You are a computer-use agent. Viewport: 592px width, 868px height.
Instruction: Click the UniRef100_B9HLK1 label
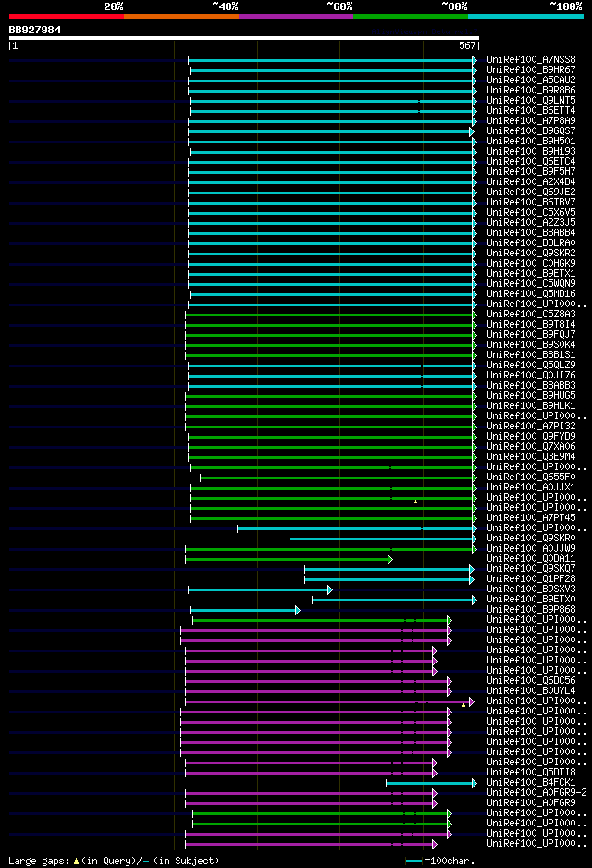click(531, 405)
